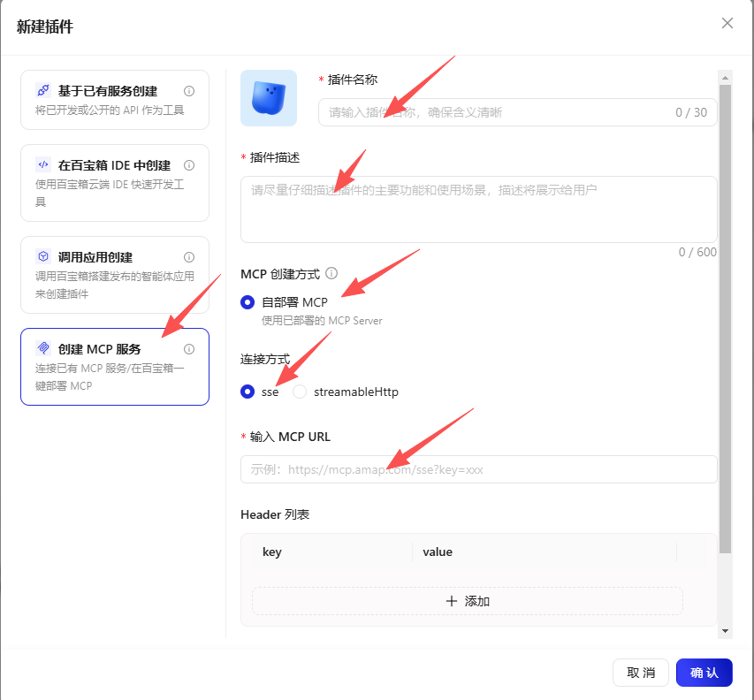Click the link icon of 基于已有服务创建
This screenshot has height=700, width=754.
43,90
